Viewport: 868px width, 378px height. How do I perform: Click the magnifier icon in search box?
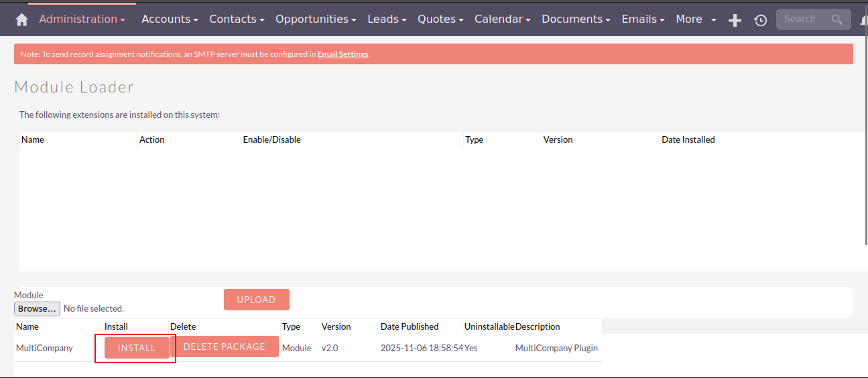coord(836,19)
